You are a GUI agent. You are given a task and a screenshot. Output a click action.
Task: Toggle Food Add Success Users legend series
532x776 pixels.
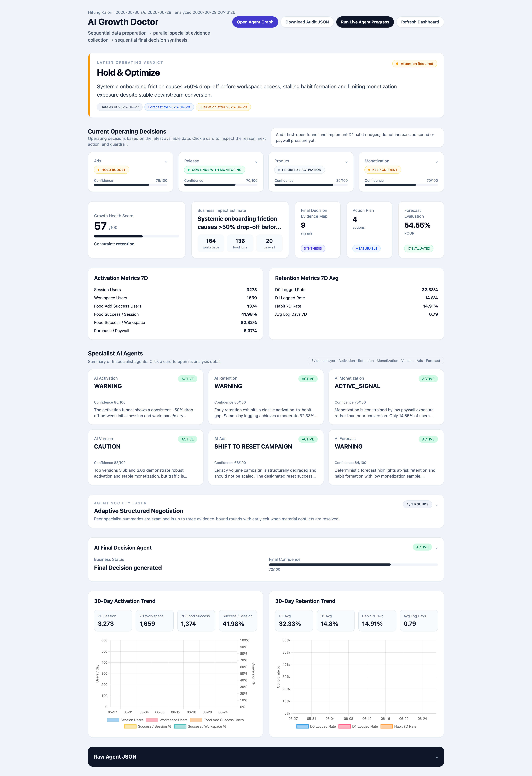point(217,720)
